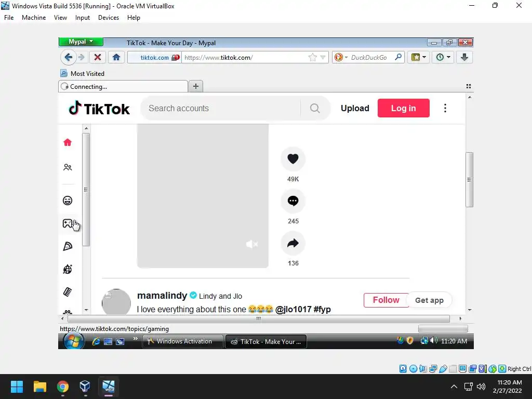This screenshot has height=399, width=532.
Task: Open comments via the speech bubble icon
Action: point(293,201)
